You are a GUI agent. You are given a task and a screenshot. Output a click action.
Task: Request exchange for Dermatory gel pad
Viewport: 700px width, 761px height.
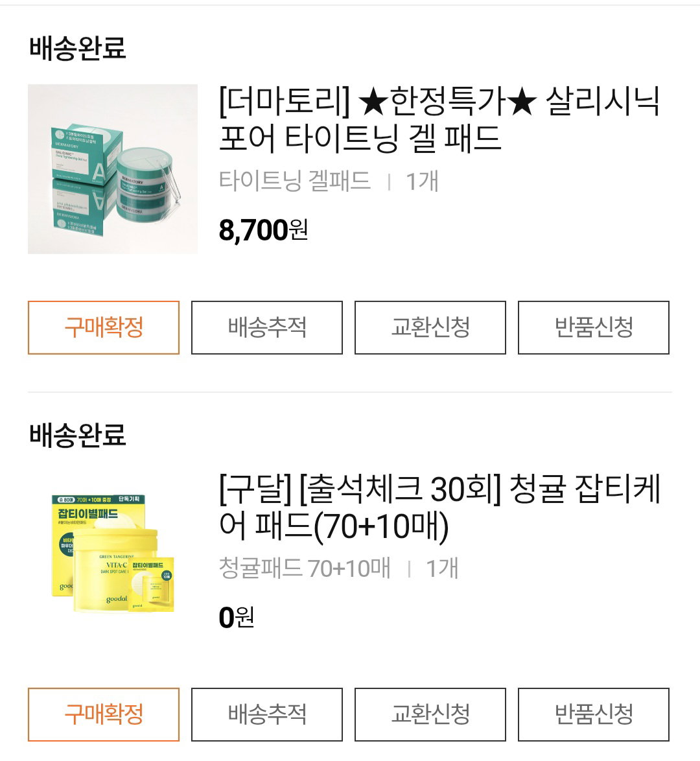(x=430, y=327)
